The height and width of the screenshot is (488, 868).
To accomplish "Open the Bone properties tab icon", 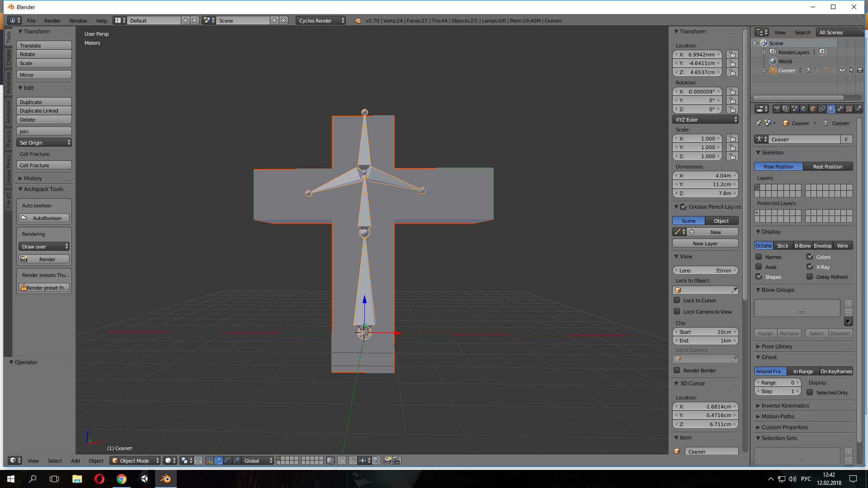I will (x=840, y=109).
